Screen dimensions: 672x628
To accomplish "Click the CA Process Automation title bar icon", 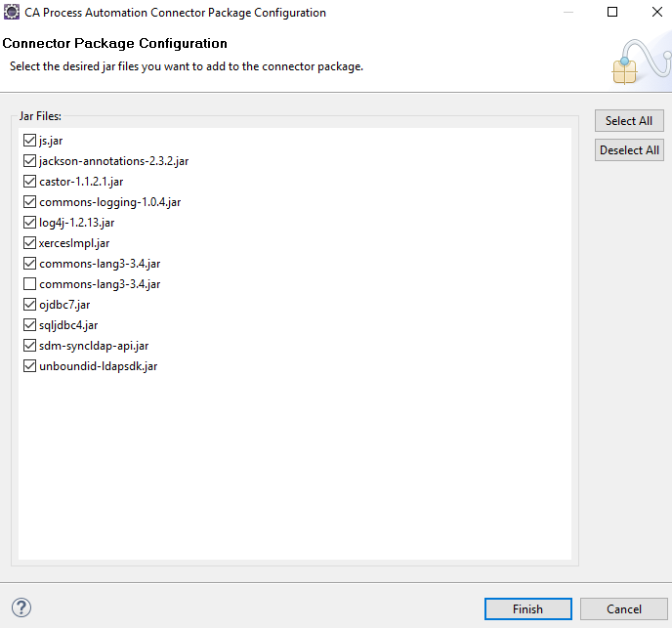I will point(12,12).
